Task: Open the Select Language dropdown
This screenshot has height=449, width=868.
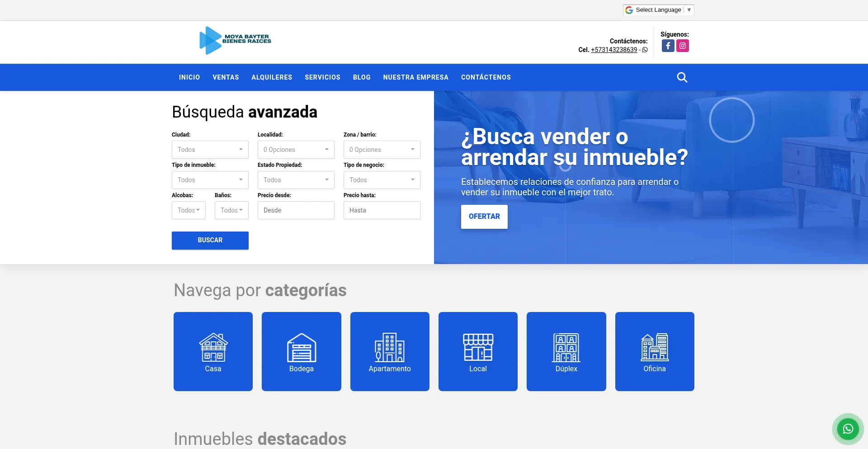Action: (658, 10)
